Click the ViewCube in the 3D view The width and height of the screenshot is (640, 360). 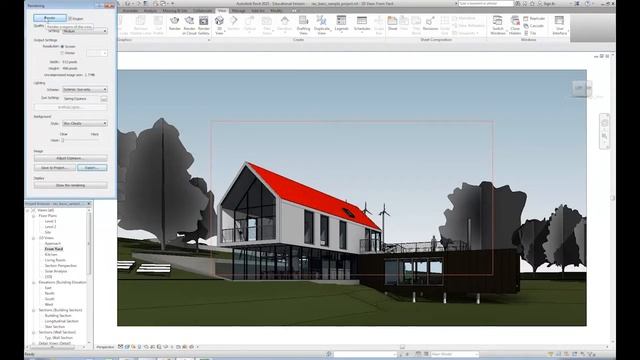pyautogui.click(x=582, y=89)
